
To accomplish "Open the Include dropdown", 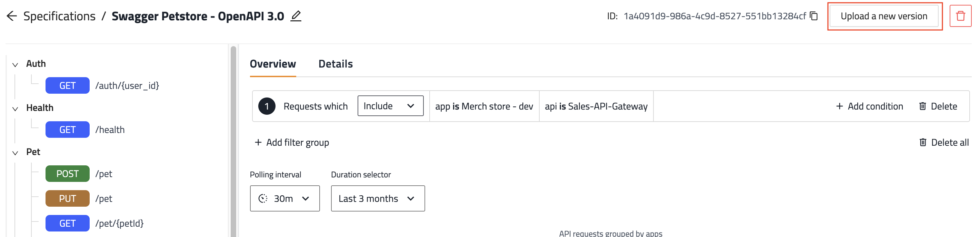I will 390,106.
